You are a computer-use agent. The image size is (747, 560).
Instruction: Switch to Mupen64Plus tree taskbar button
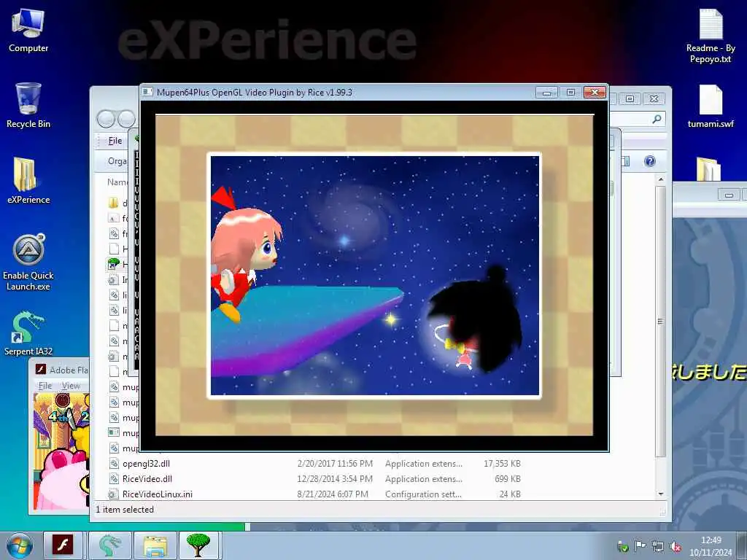pos(198,545)
